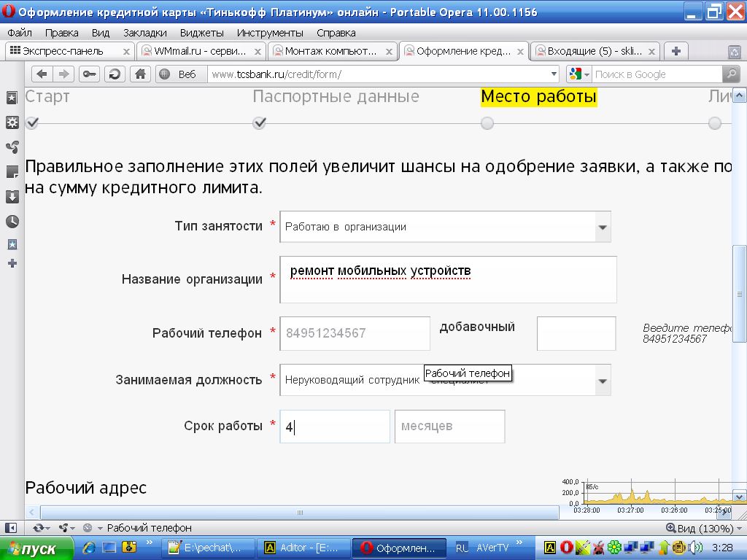This screenshot has width=747, height=560.
Task: Toggle the panels sidebar in status bar
Action: 10,528
